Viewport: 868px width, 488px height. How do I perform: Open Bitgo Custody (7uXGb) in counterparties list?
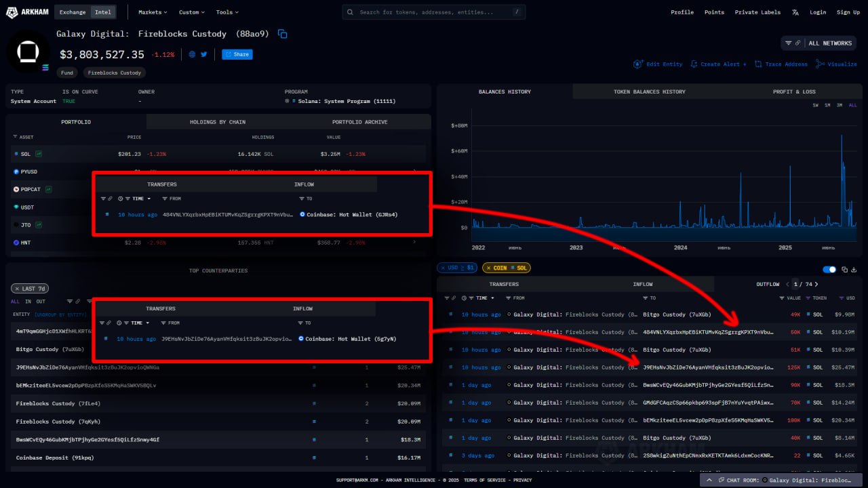pyautogui.click(x=50, y=350)
